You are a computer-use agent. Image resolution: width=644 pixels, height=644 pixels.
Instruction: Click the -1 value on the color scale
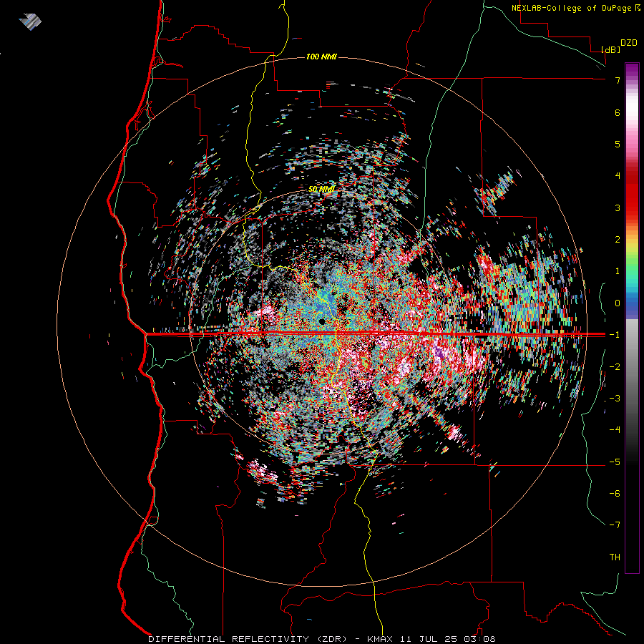(x=615, y=335)
